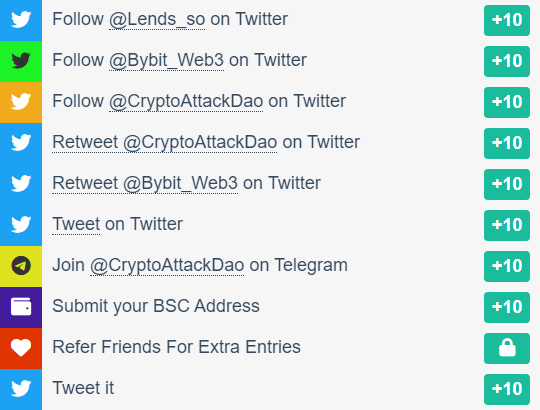The image size is (540, 410).
Task: Click the Twitter icon beside Tweet it
Action: click(21, 389)
